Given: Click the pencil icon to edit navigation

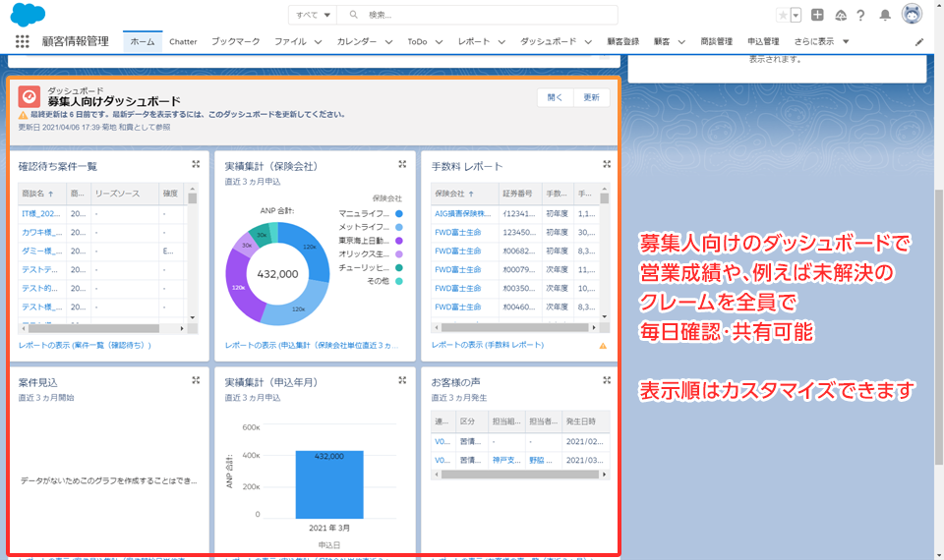Looking at the screenshot, I should [919, 42].
